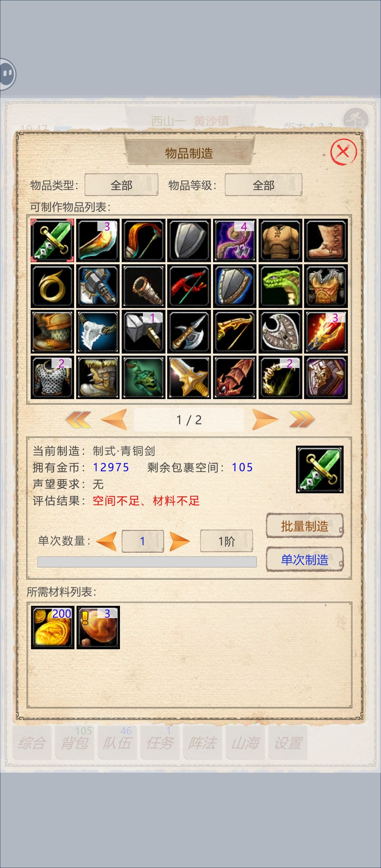Decrease 单次数量 with left arrow

[x=107, y=541]
